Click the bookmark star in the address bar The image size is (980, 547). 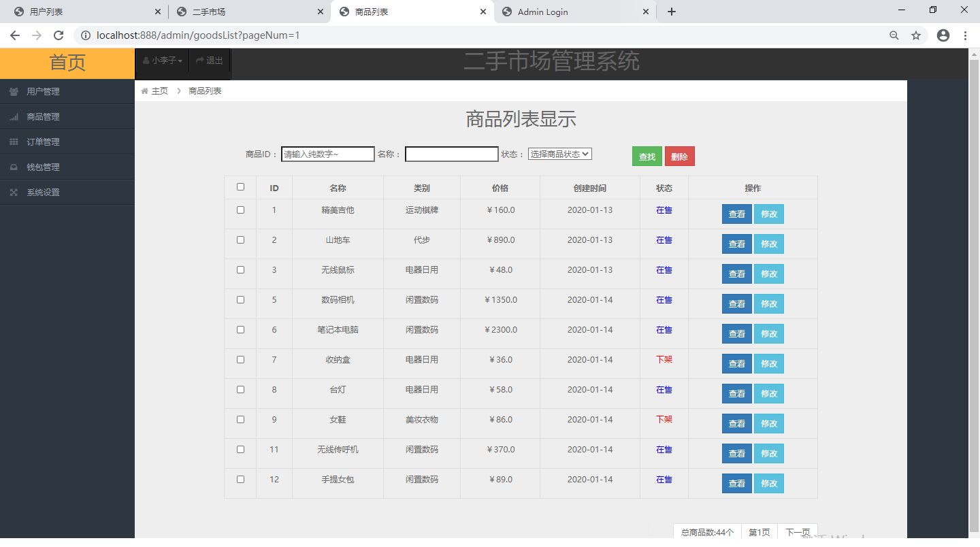tap(915, 35)
